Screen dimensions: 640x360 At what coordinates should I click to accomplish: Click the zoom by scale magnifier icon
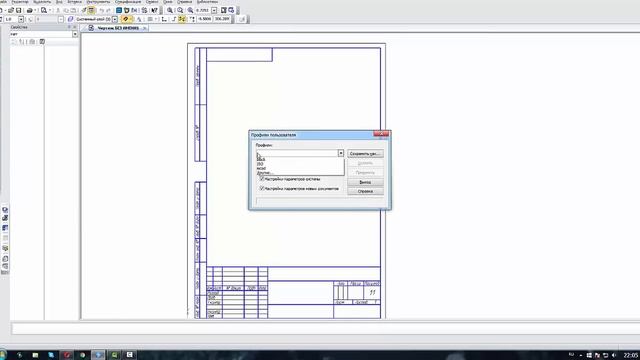(191, 10)
